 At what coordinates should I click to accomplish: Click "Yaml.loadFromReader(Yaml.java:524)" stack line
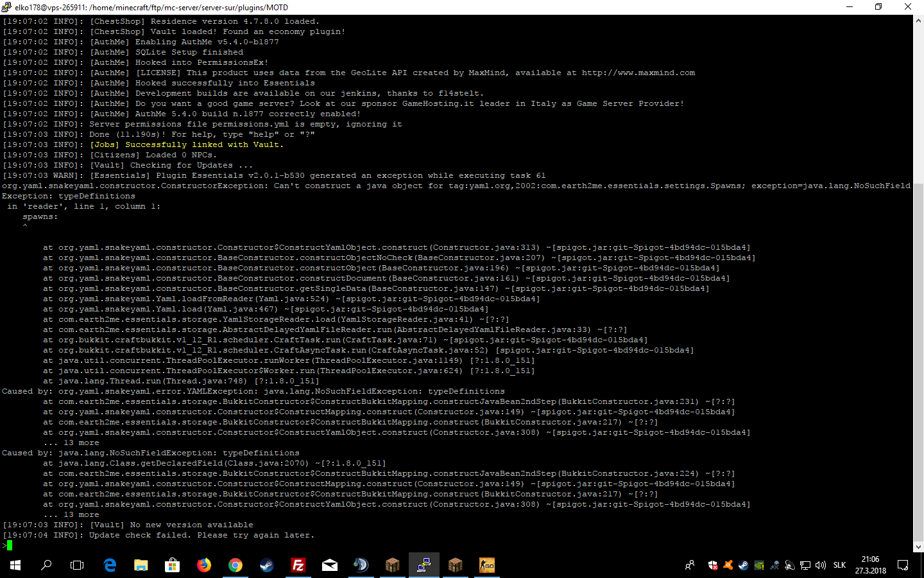point(292,299)
